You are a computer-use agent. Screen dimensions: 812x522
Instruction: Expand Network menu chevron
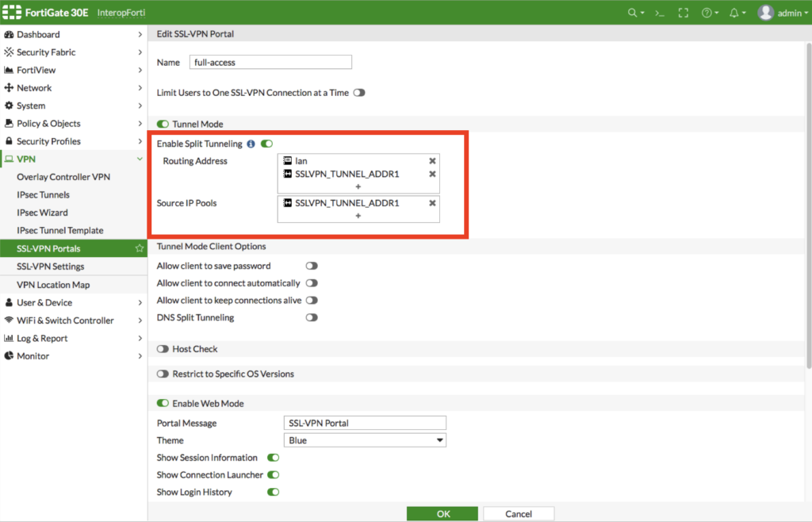[140, 87]
